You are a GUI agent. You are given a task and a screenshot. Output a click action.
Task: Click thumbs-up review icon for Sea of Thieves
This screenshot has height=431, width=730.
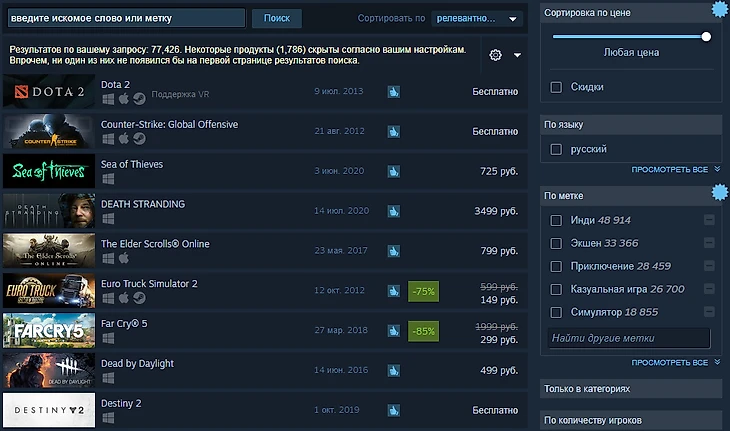pos(394,171)
